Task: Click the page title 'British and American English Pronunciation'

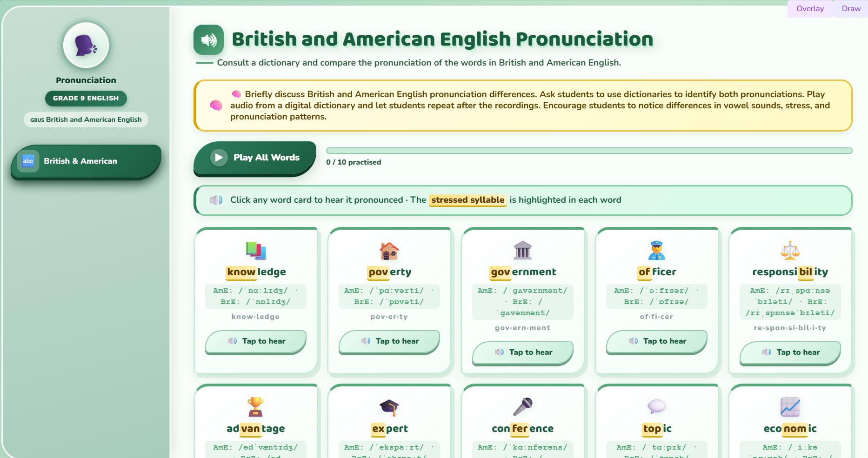Action: (x=442, y=40)
